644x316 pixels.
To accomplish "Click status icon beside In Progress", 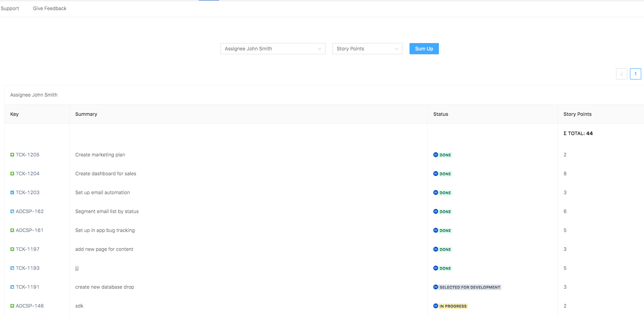I will pyautogui.click(x=436, y=306).
